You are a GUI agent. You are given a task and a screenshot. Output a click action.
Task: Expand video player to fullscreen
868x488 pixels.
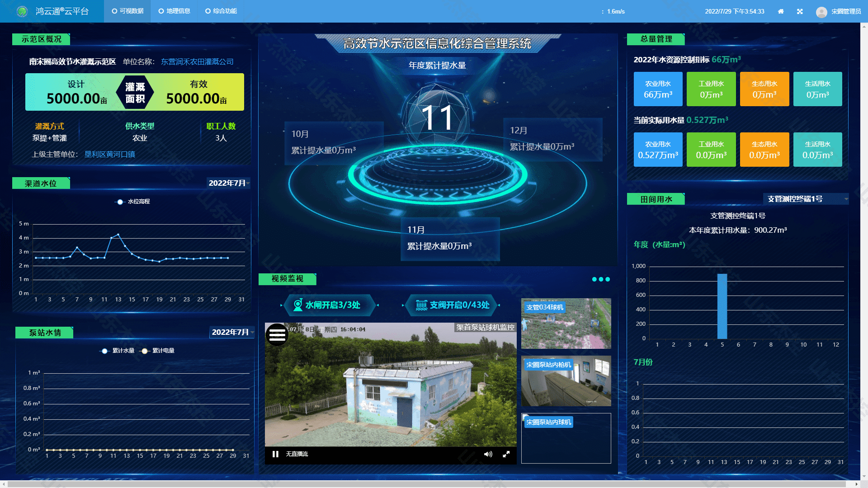click(x=506, y=454)
